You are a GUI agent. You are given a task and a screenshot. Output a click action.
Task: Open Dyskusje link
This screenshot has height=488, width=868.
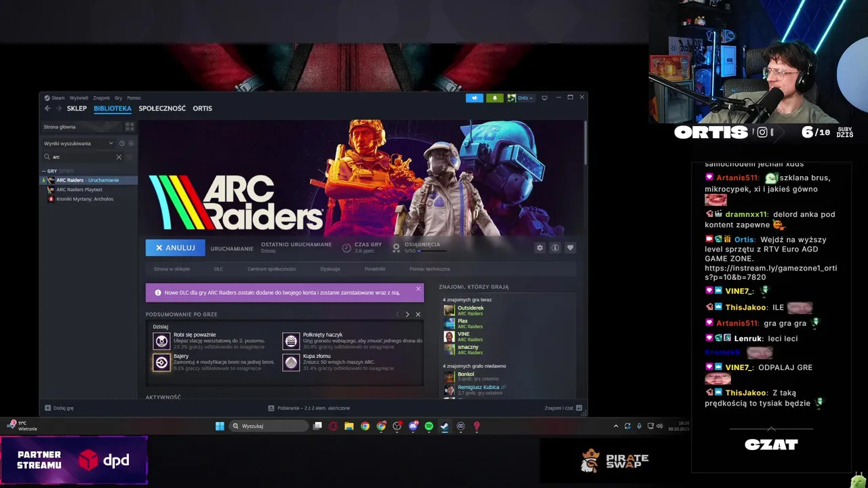click(330, 269)
